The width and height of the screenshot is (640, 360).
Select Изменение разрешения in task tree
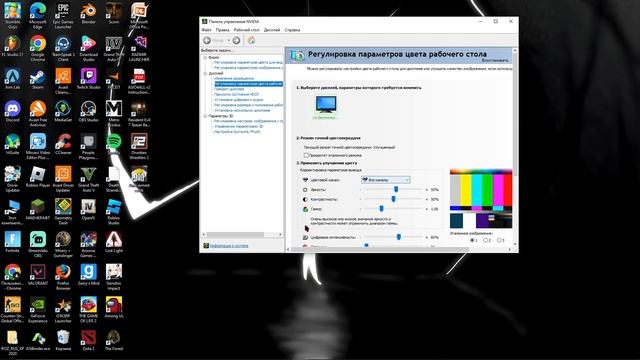(x=234, y=78)
